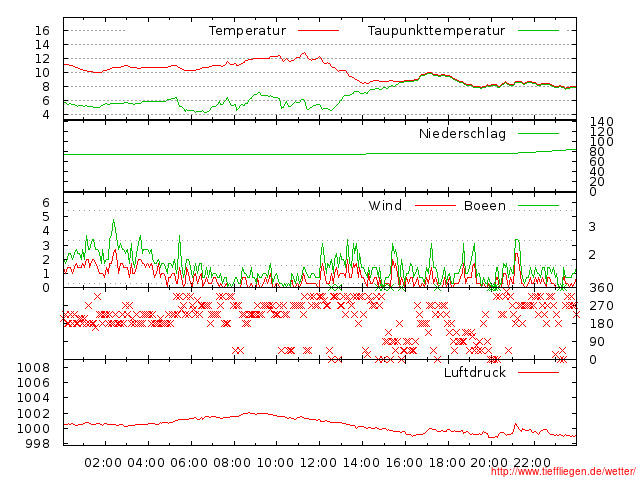Click the red Wind legend line

coord(435,206)
